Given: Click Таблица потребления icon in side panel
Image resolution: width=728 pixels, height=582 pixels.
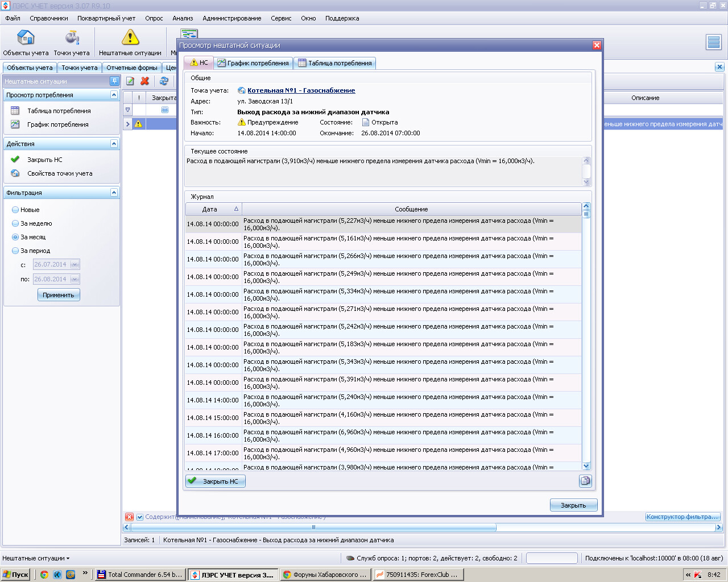Looking at the screenshot, I should point(15,111).
